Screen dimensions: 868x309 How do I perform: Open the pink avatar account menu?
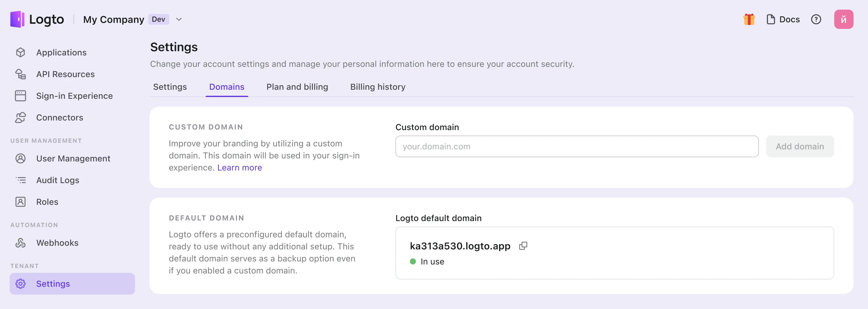(x=844, y=19)
